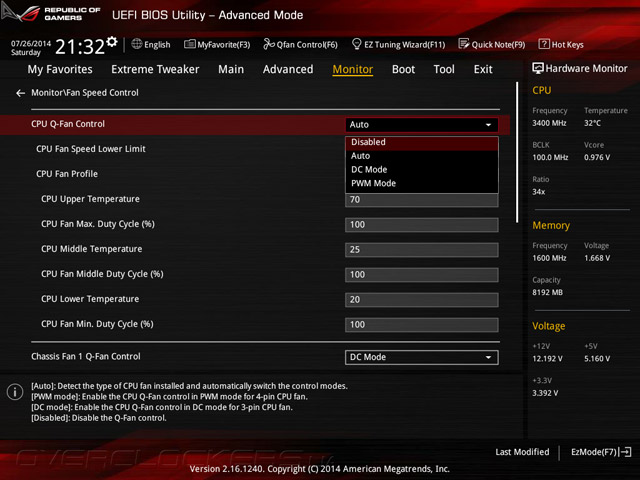Click the vertical scrollbar of settings list
The width and height of the screenshot is (640, 480).
(517, 152)
